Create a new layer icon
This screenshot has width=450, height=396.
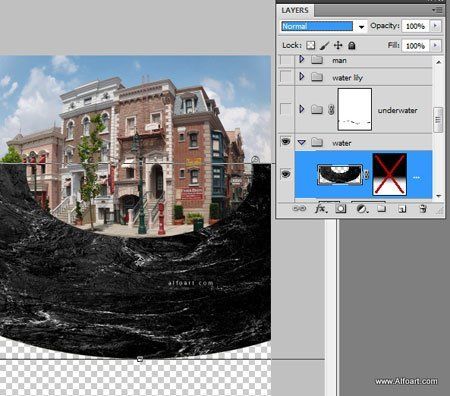click(x=402, y=209)
